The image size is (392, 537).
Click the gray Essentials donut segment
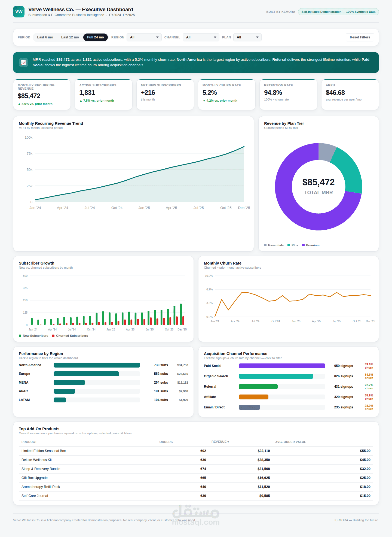point(327,152)
